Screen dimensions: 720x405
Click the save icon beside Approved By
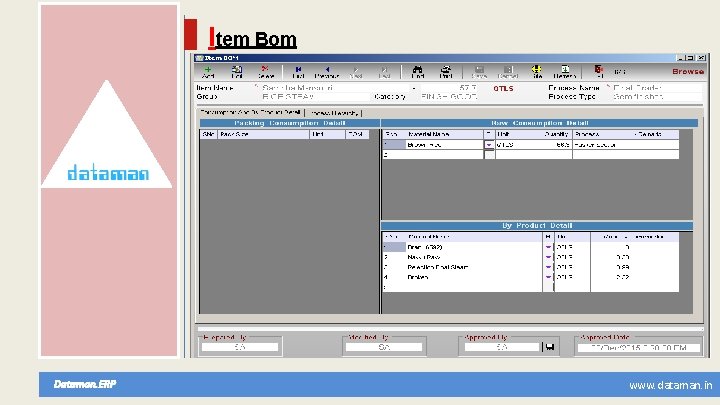coord(550,347)
